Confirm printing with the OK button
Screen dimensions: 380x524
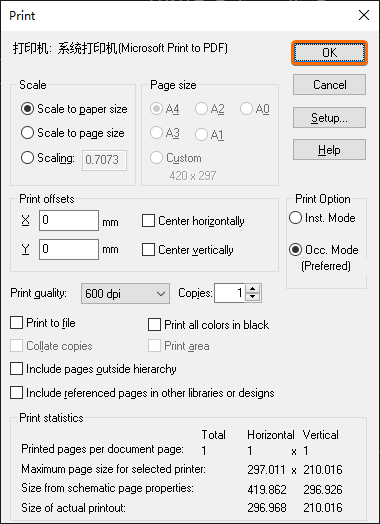click(330, 52)
